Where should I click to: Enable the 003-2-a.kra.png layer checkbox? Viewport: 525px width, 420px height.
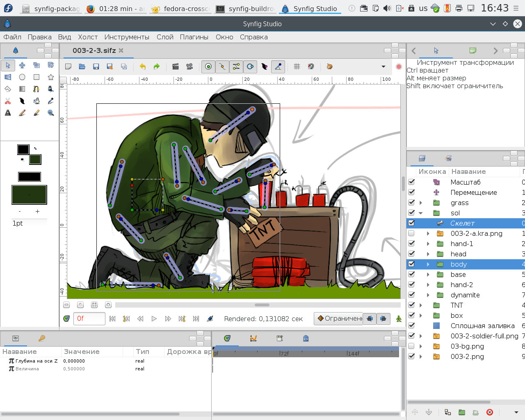(x=411, y=233)
